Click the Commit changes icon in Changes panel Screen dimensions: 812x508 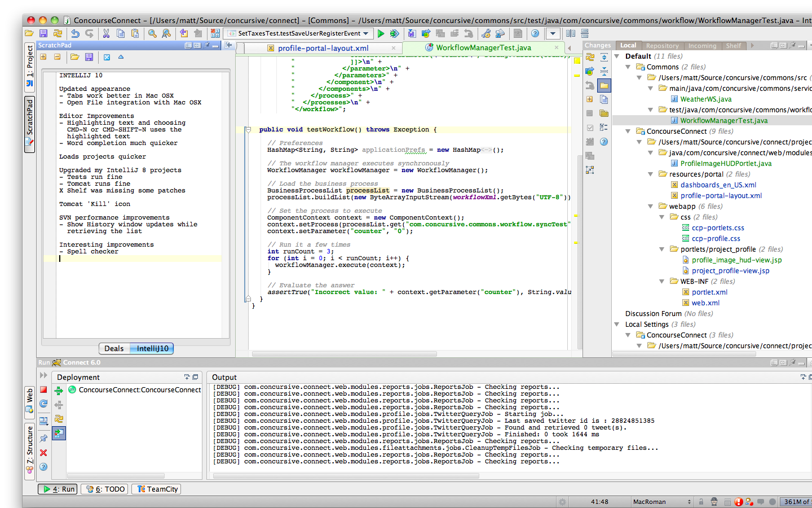[x=590, y=71]
